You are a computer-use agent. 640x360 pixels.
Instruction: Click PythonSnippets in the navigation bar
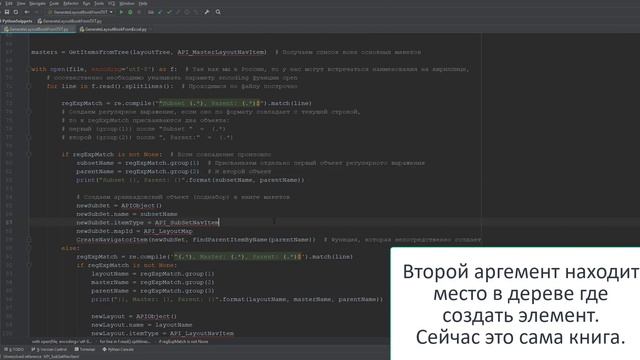coord(17,21)
